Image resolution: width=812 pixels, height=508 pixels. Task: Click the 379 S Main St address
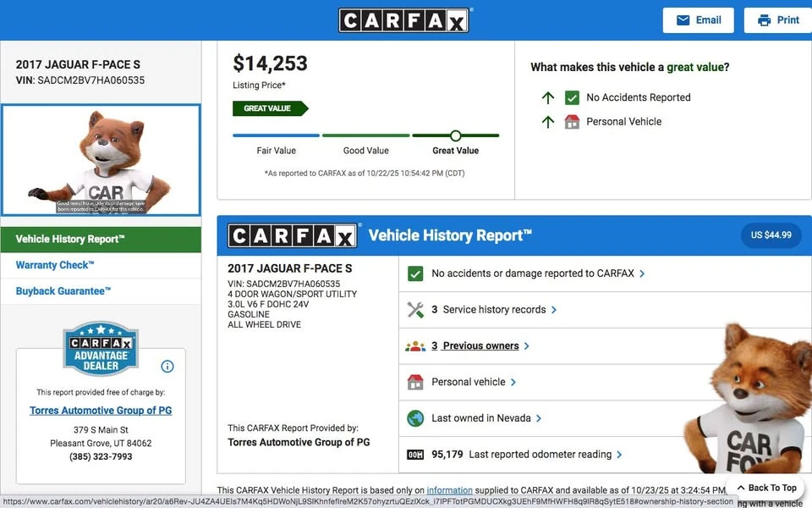[x=101, y=430]
